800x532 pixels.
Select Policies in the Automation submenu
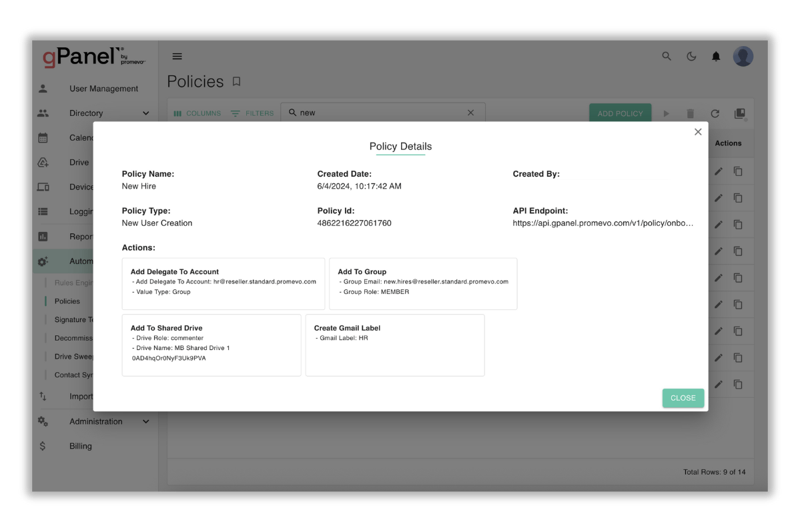67,301
